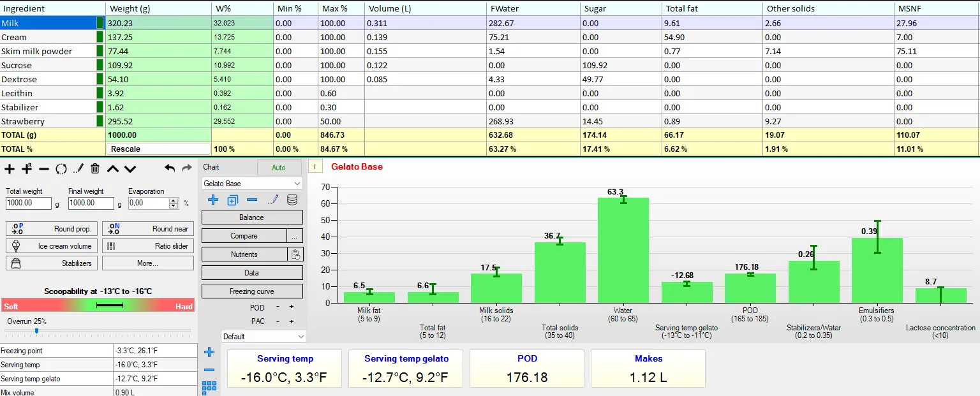This screenshot has height=396, width=980.
Task: Toggle the green lock box on Milk row
Action: tap(100, 23)
